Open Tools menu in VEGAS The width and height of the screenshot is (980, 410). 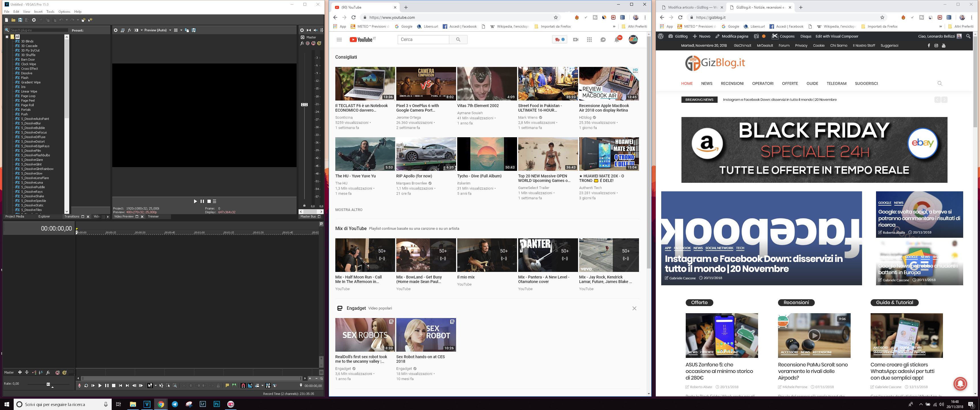tap(50, 12)
